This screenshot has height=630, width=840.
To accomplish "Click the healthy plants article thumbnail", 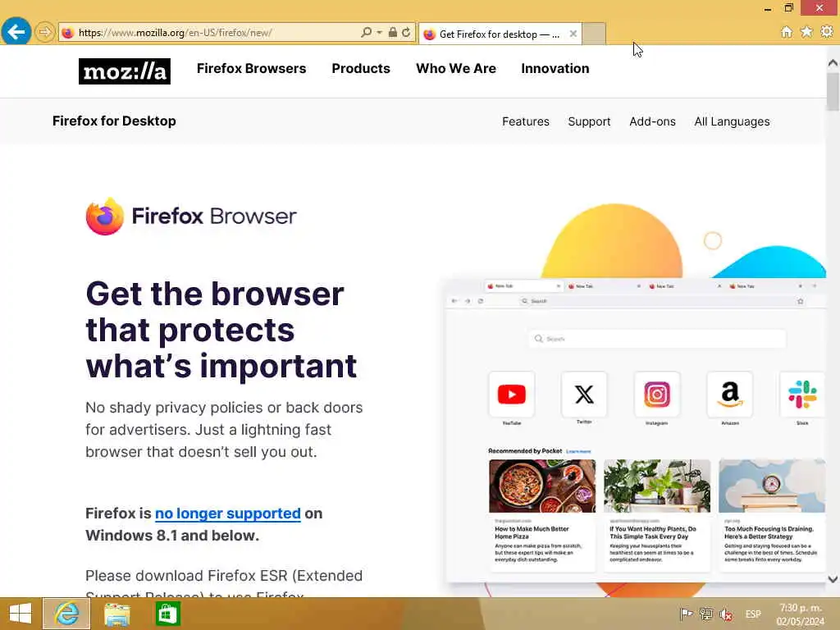I will click(657, 486).
